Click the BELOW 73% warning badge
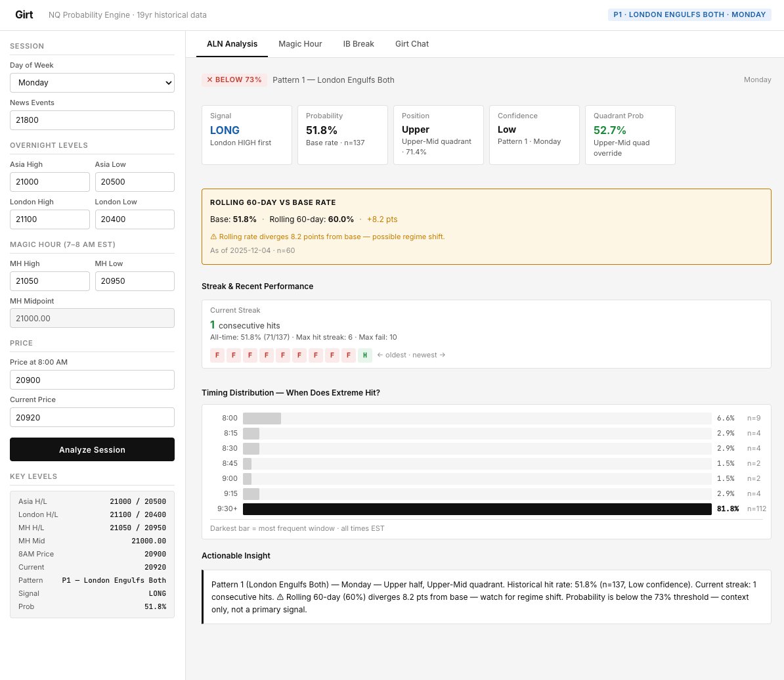The image size is (784, 680). coord(234,79)
